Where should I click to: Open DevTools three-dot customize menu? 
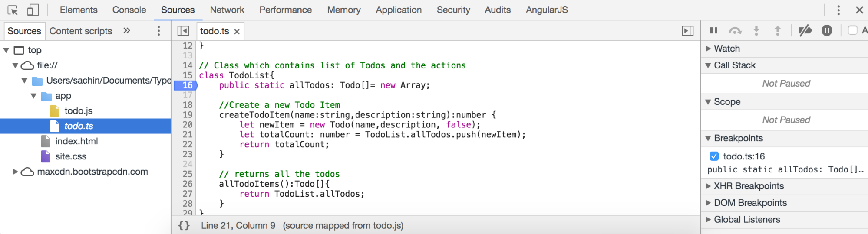coord(838,10)
